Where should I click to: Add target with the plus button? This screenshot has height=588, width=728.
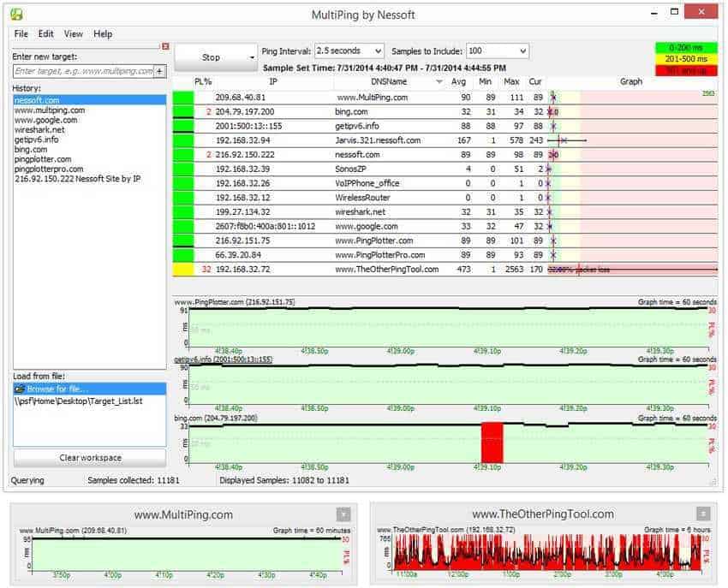[x=159, y=71]
